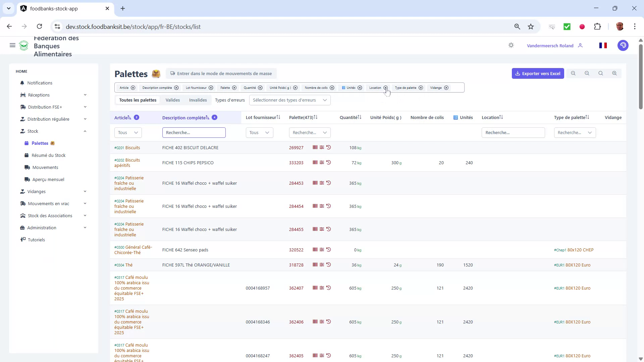Remove the Vidange filter chip via its X
This screenshot has width=644, height=362.
click(446, 87)
